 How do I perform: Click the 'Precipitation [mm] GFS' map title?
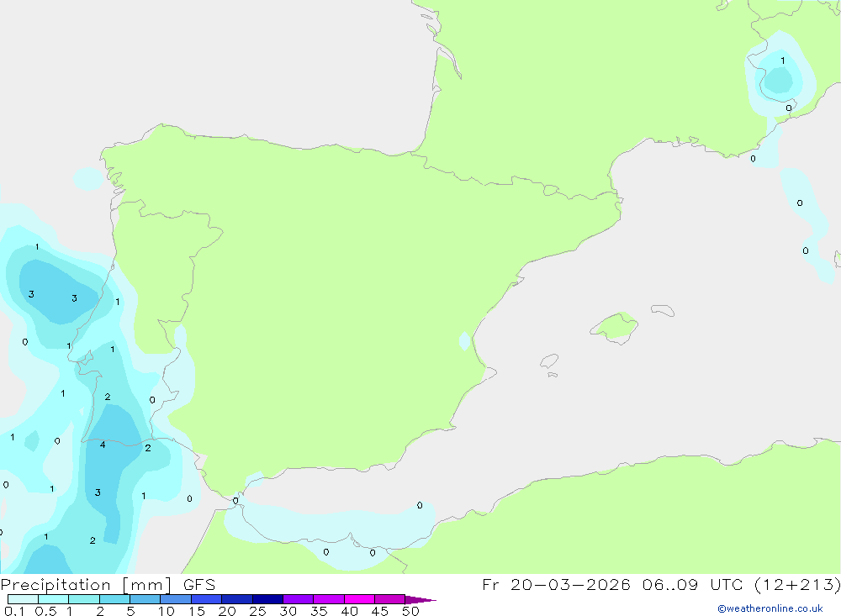coord(108,585)
